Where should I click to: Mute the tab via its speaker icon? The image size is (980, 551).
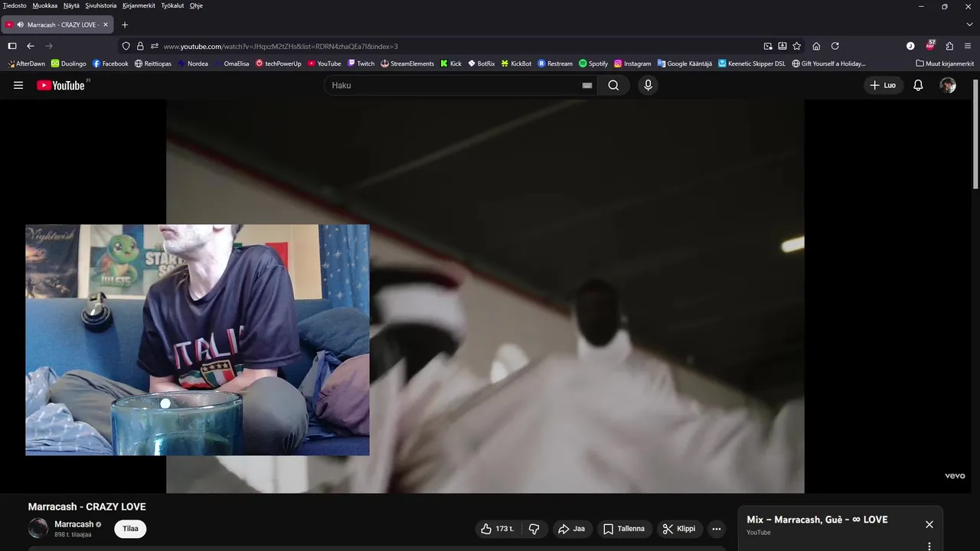click(19, 24)
